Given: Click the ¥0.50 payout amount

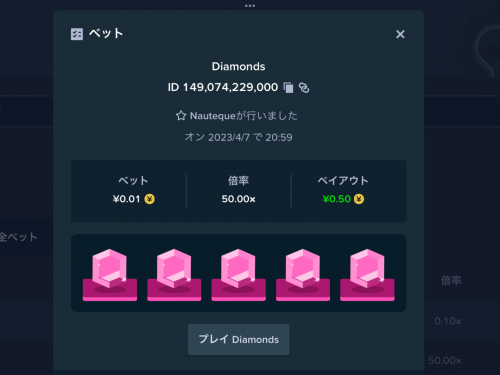Looking at the screenshot, I should (336, 199).
